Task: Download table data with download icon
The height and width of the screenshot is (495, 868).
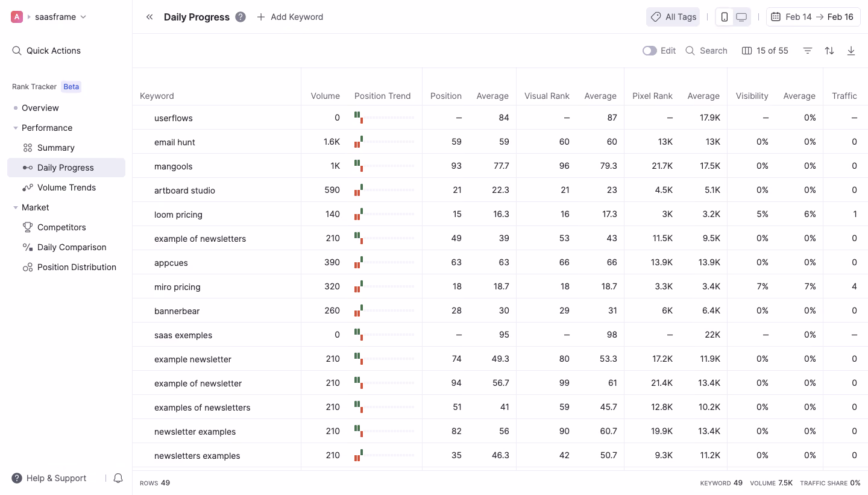Action: tap(851, 51)
